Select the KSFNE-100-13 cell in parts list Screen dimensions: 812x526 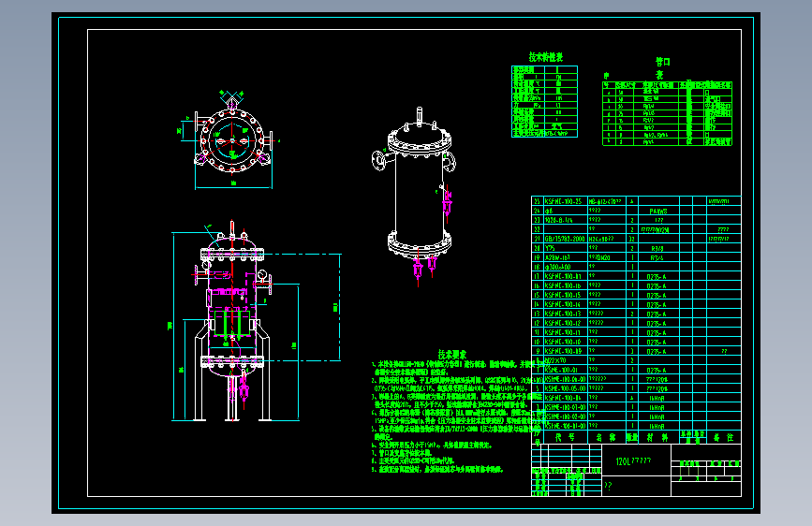pos(565,314)
